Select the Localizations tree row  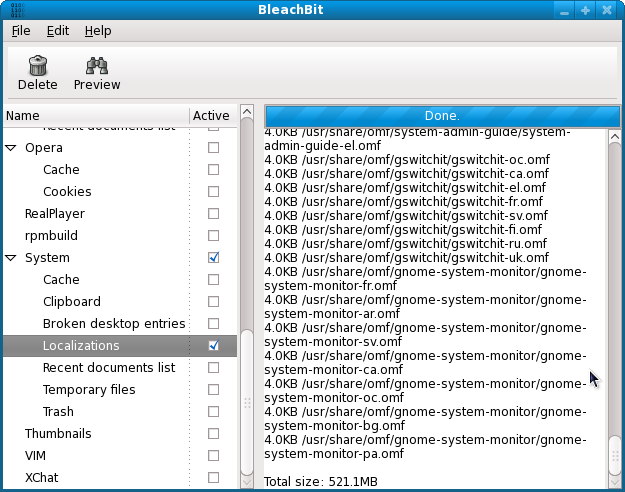click(120, 346)
